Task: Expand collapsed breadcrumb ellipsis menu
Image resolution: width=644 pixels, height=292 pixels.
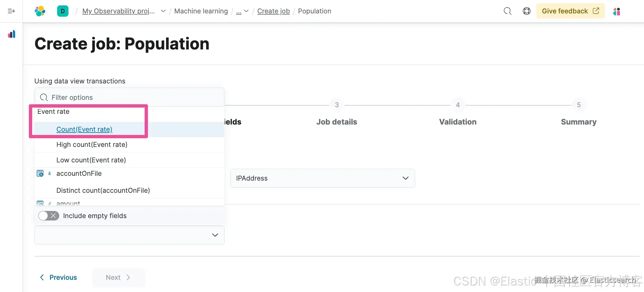Action: tap(242, 11)
